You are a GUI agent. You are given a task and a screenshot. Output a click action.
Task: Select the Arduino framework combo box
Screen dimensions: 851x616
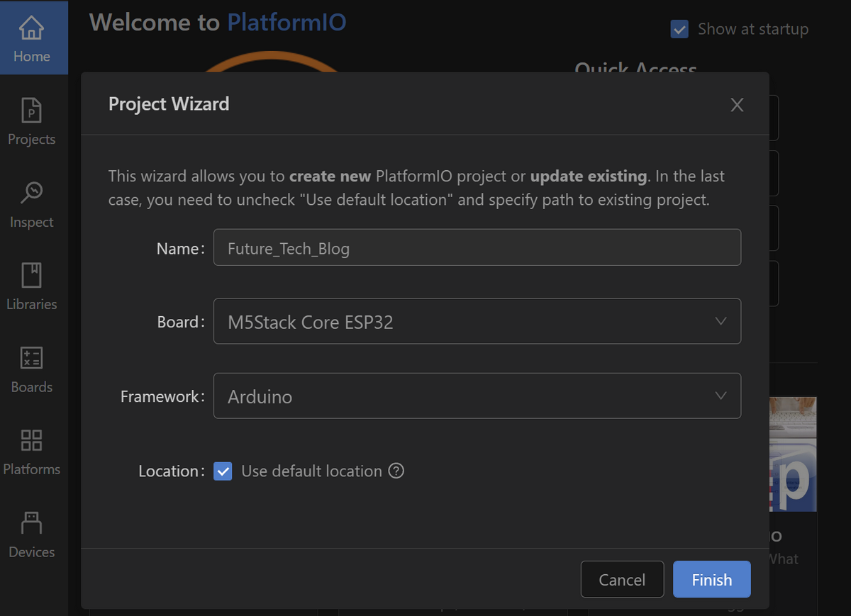[477, 396]
